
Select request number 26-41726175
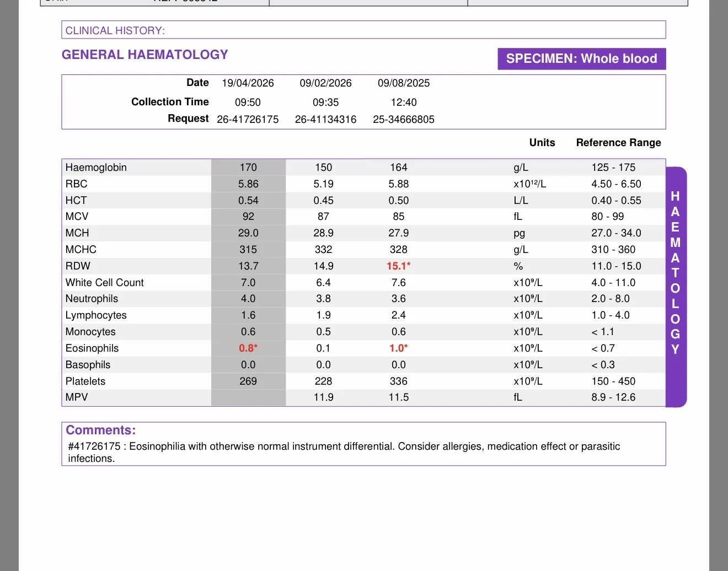(x=248, y=120)
